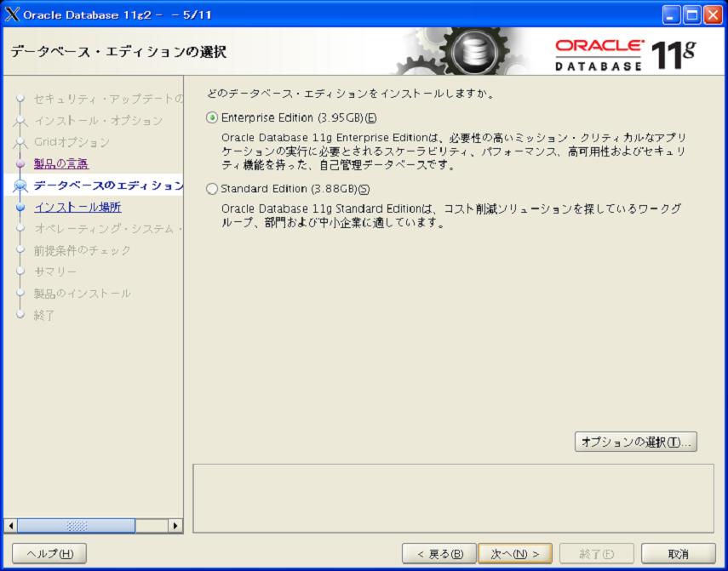Select the データベースのエディション step in sidebar
The height and width of the screenshot is (571, 728).
(108, 185)
